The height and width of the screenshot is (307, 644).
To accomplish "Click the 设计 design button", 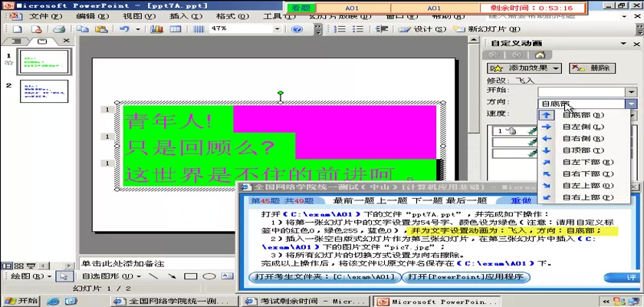I will click(x=422, y=29).
